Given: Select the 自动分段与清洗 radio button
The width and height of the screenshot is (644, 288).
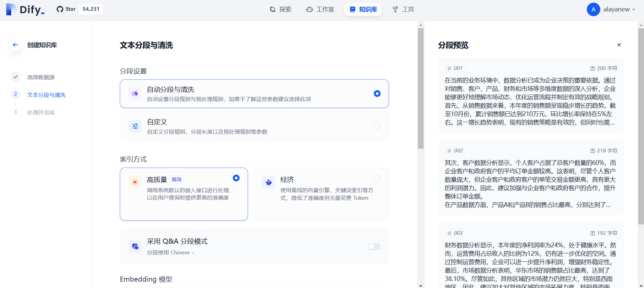Looking at the screenshot, I should point(377,94).
